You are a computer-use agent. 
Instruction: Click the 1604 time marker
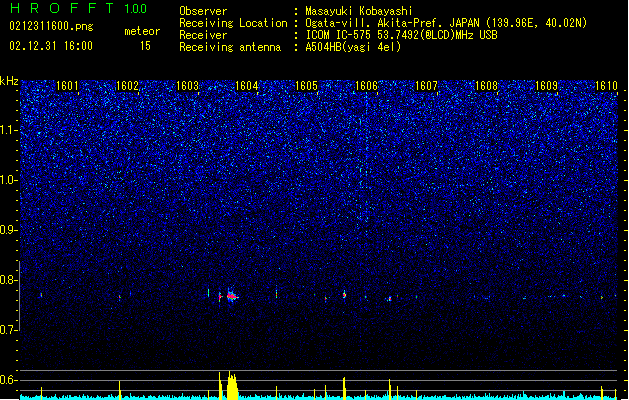tap(246, 86)
